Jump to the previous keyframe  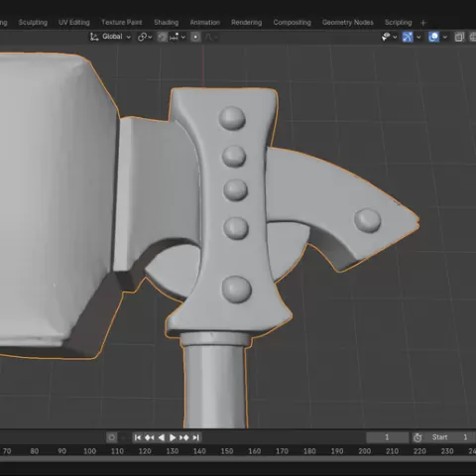coord(150,437)
